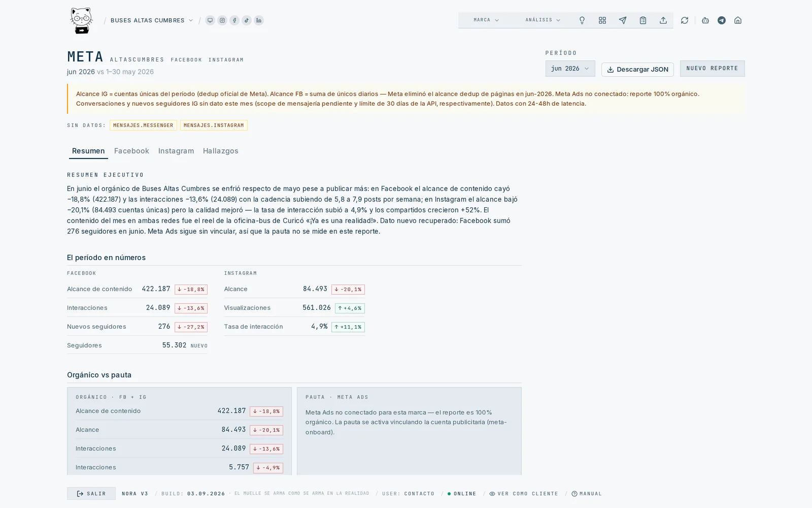Click Facebook Interacciones -13,6% badge
Screen dimensions: 812x508
point(191,308)
